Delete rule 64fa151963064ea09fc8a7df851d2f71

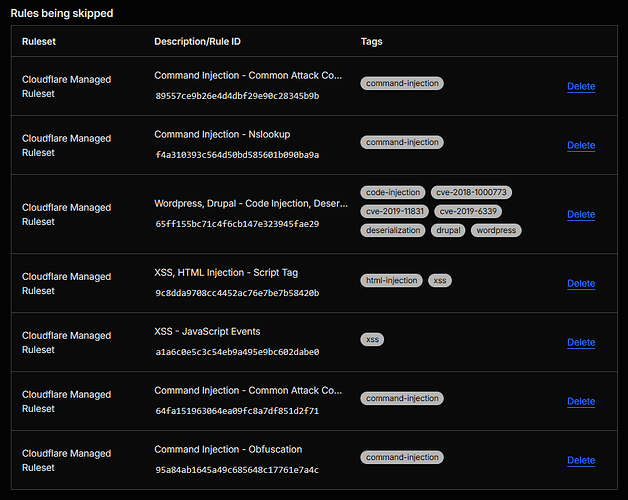pos(581,401)
